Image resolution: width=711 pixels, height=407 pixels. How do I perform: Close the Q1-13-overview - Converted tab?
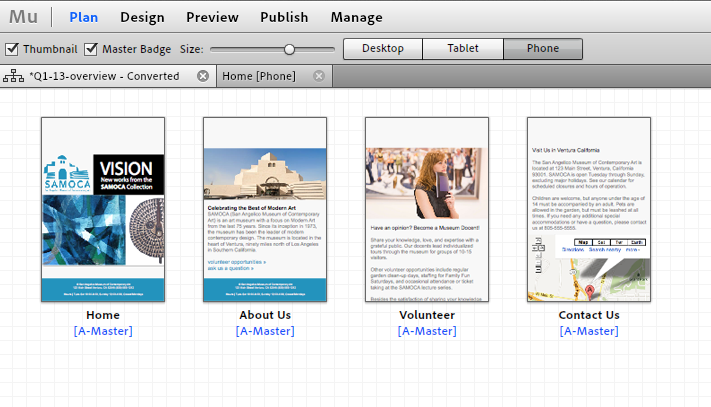click(203, 76)
